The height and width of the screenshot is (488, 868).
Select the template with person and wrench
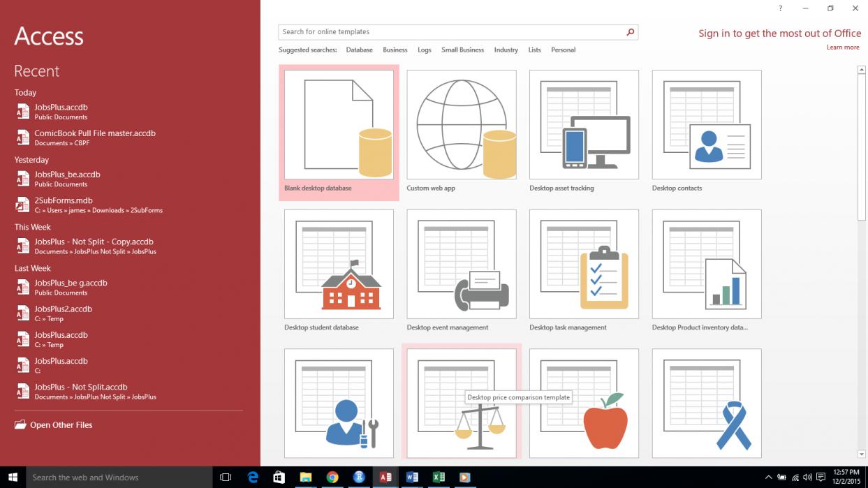coord(339,404)
